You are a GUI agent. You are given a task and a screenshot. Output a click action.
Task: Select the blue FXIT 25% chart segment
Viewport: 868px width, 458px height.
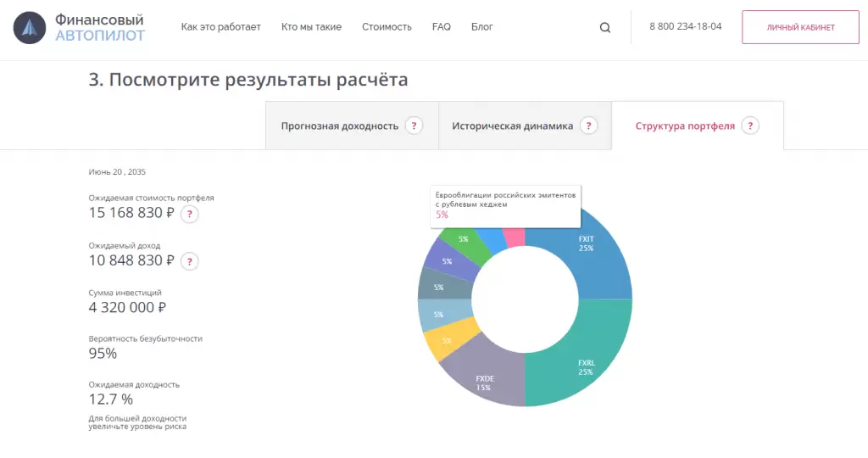pos(593,259)
